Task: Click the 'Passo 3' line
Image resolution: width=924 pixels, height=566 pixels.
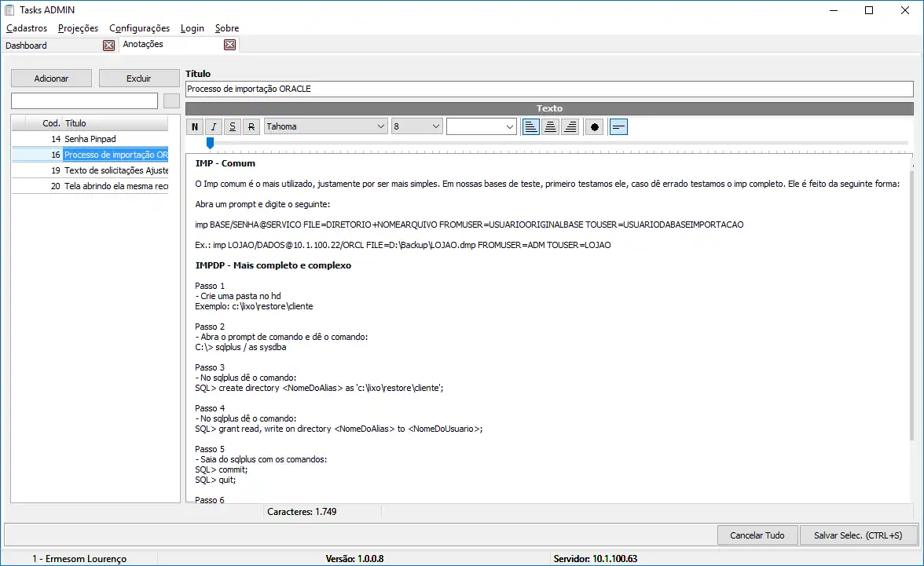Action: [x=210, y=367]
